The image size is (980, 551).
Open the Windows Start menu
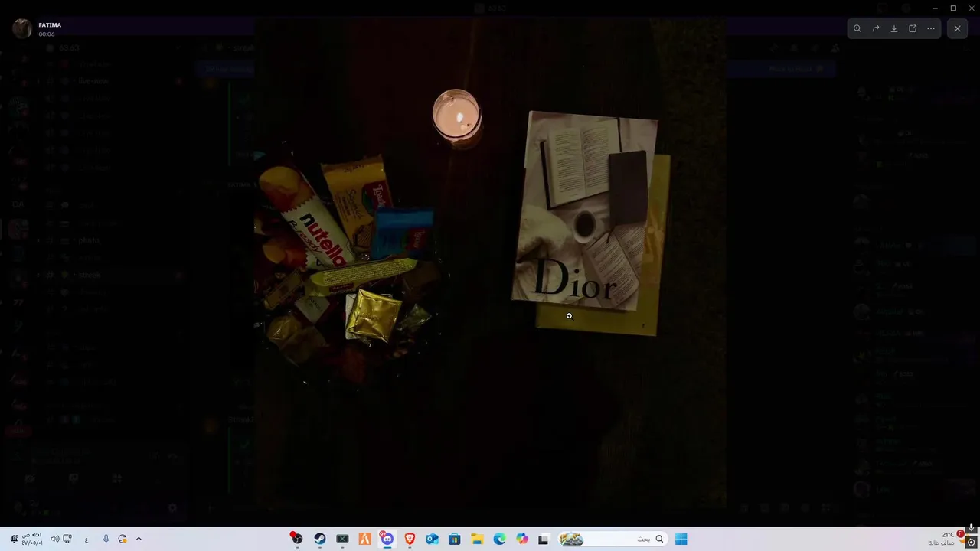681,539
